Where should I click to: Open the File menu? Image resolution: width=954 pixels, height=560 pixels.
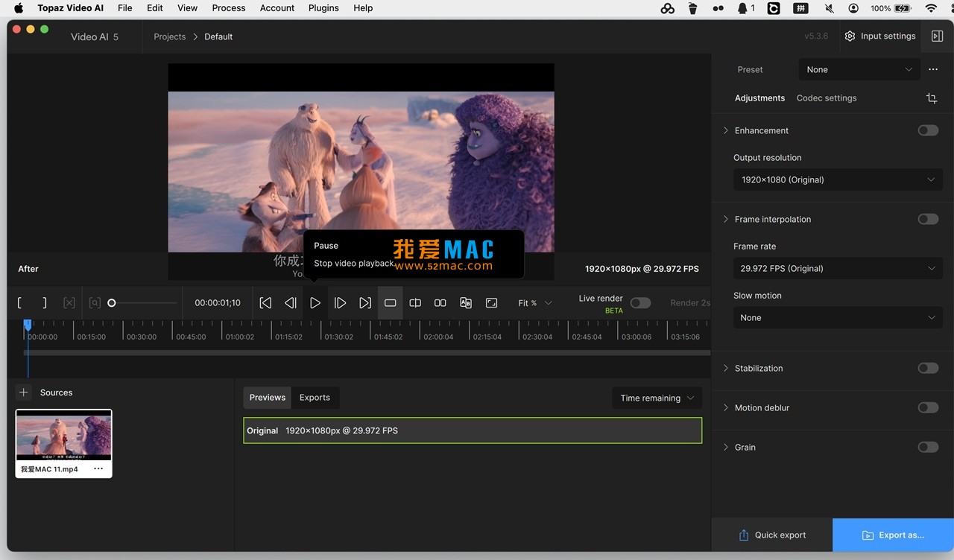(125, 8)
